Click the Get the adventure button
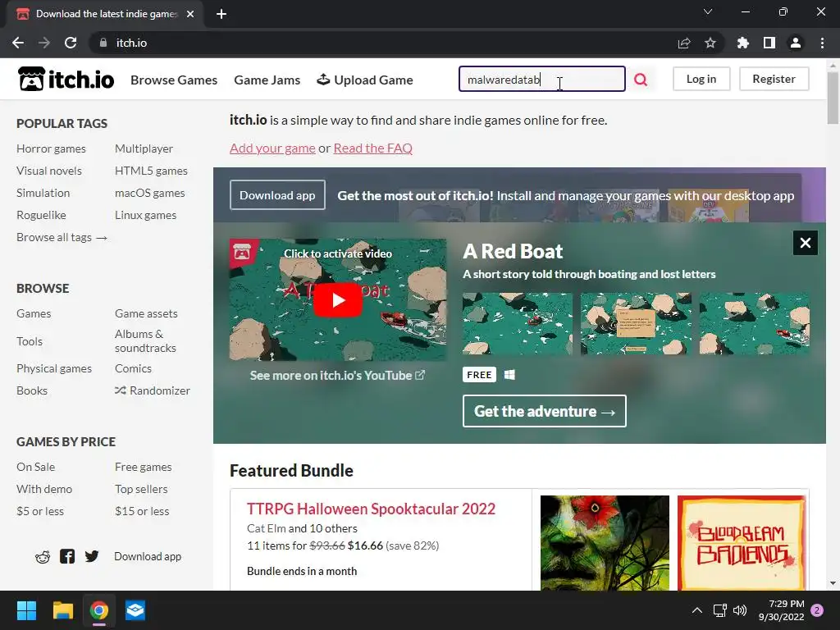This screenshot has height=630, width=840. click(545, 411)
